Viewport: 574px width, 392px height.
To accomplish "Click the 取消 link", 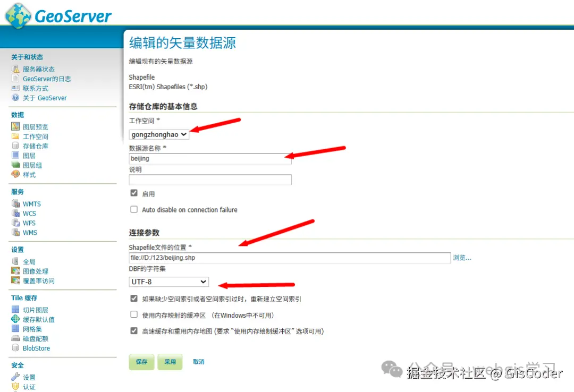I will pyautogui.click(x=198, y=362).
